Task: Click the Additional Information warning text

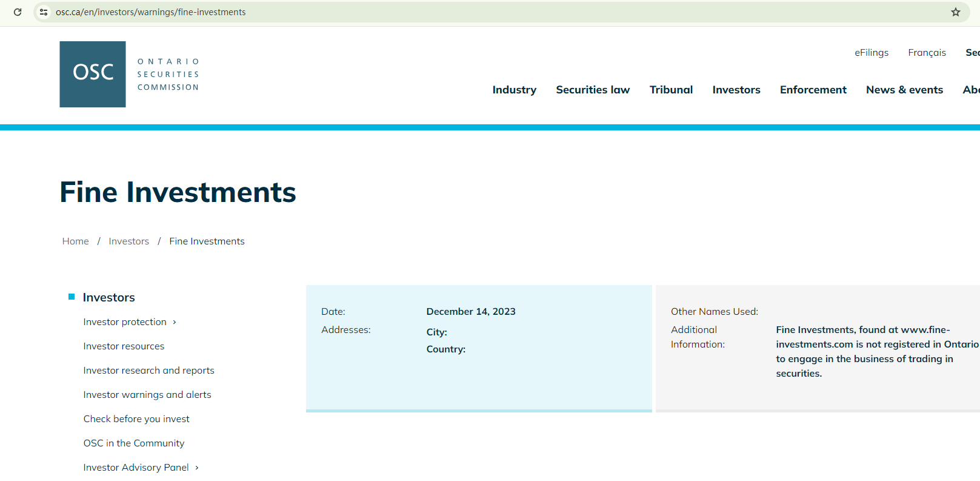Action: tap(877, 352)
